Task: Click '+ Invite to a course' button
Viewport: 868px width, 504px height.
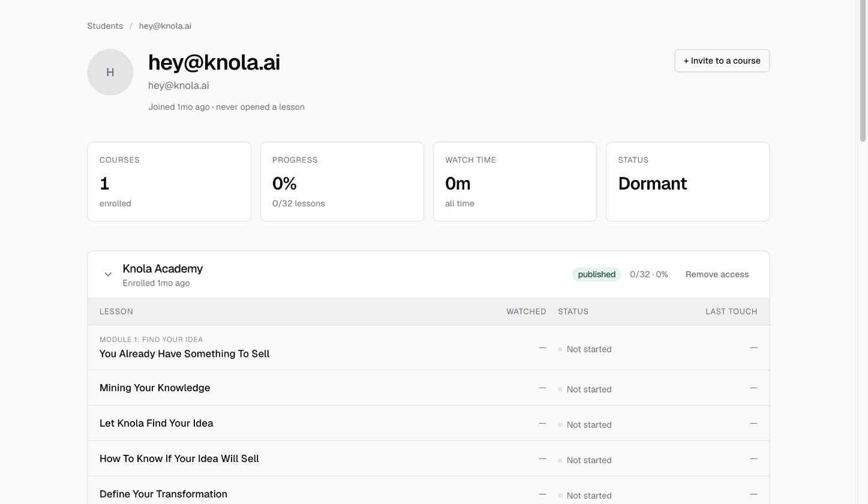Action: [x=722, y=61]
